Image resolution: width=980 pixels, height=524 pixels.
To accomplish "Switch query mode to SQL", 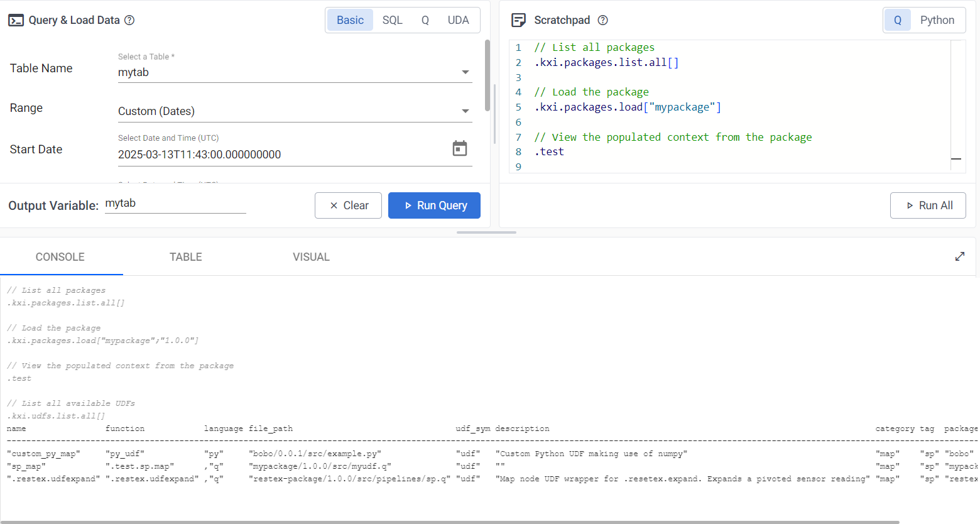I will (392, 20).
